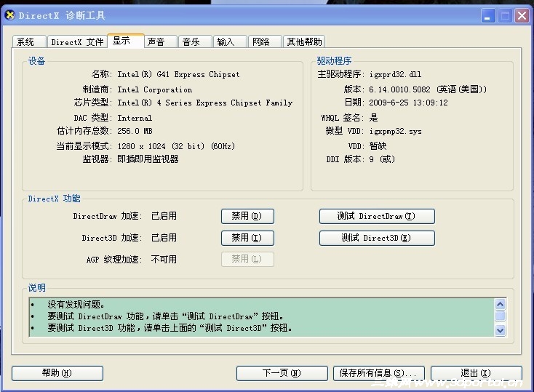
Task: Exit the tool with 退出(X)
Action: coord(476,373)
